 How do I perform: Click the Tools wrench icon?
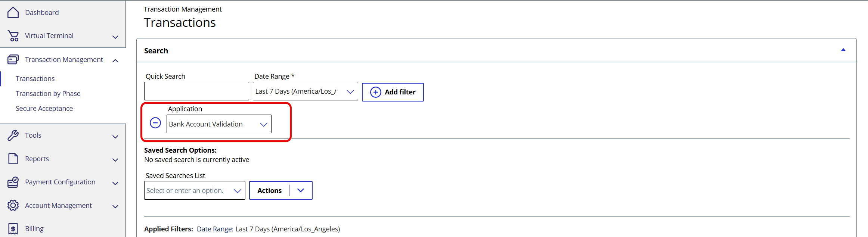tap(13, 135)
